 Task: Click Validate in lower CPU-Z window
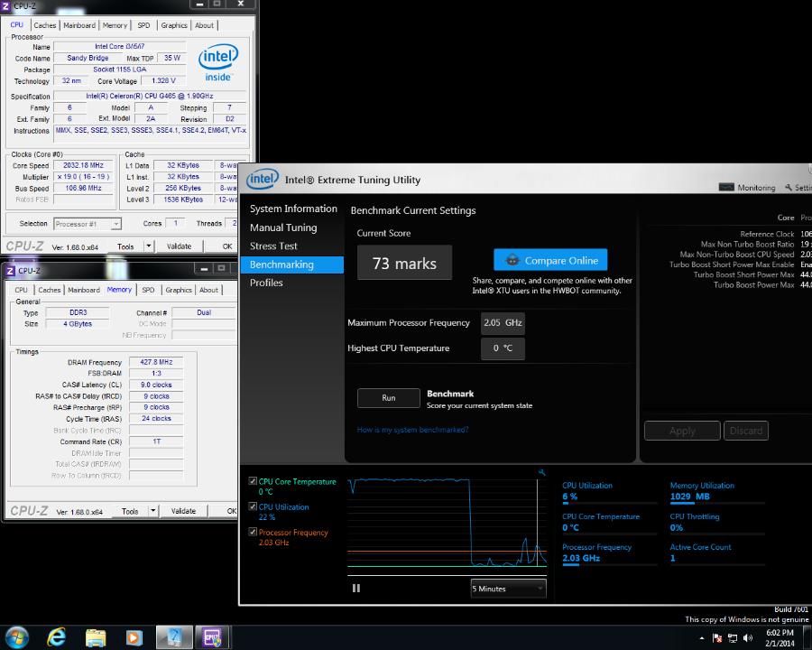click(x=184, y=511)
